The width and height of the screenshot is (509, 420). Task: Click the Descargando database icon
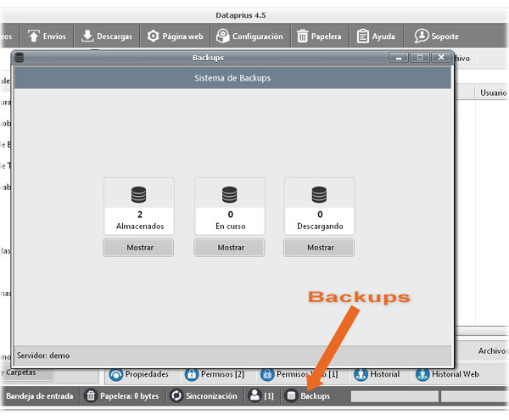[319, 195]
